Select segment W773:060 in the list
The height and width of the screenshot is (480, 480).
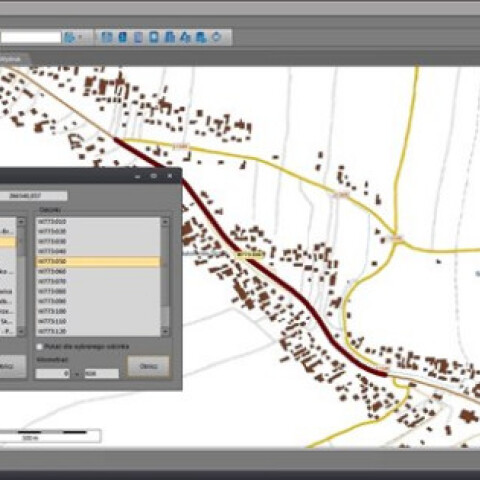98,272
